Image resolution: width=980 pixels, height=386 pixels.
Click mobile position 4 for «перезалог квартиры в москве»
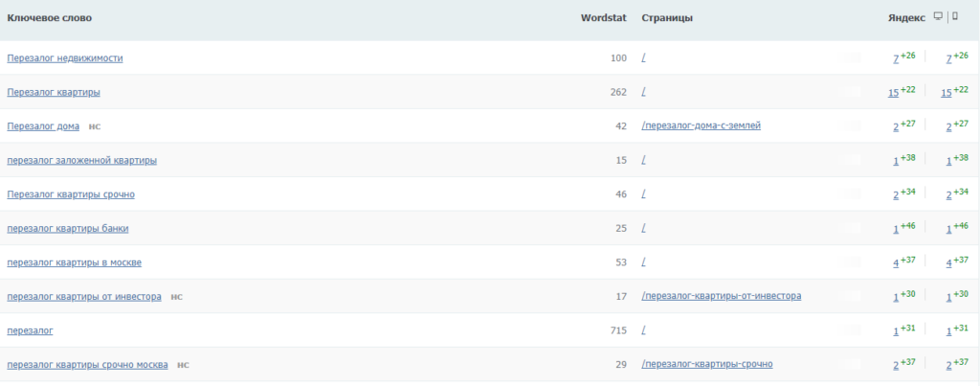[x=948, y=263]
